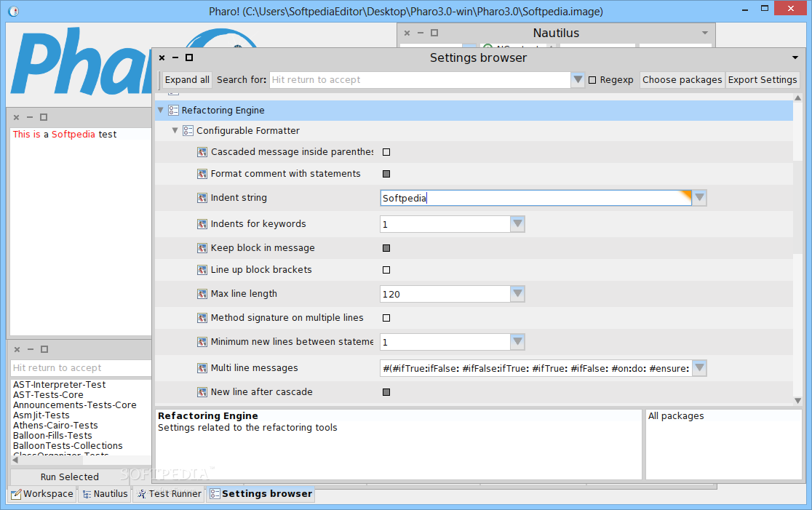
Task: Maximize the Nautilus window
Action: click(x=434, y=33)
